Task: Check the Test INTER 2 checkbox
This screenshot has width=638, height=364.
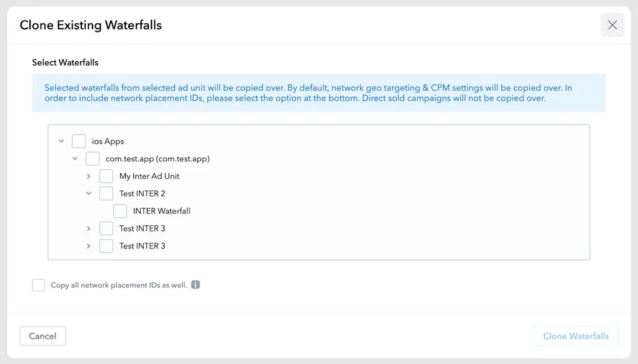Action: point(106,194)
